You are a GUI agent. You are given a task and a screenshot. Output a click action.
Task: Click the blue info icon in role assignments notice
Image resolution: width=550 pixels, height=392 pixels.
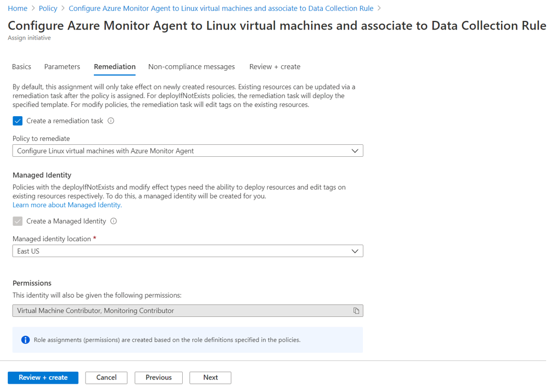click(25, 340)
